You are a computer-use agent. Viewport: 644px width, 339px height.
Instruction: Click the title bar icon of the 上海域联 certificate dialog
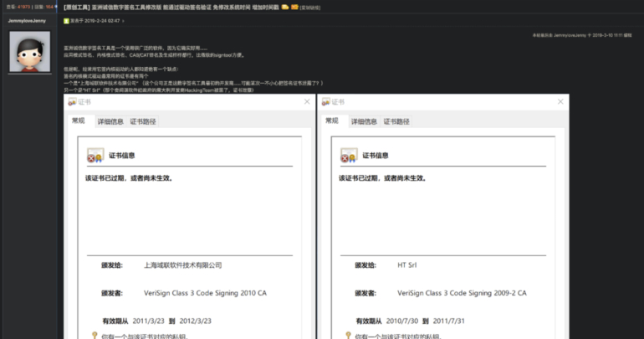72,102
